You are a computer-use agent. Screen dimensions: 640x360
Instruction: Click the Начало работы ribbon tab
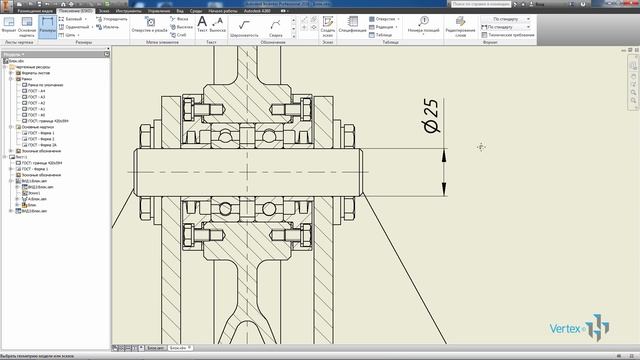(223, 11)
